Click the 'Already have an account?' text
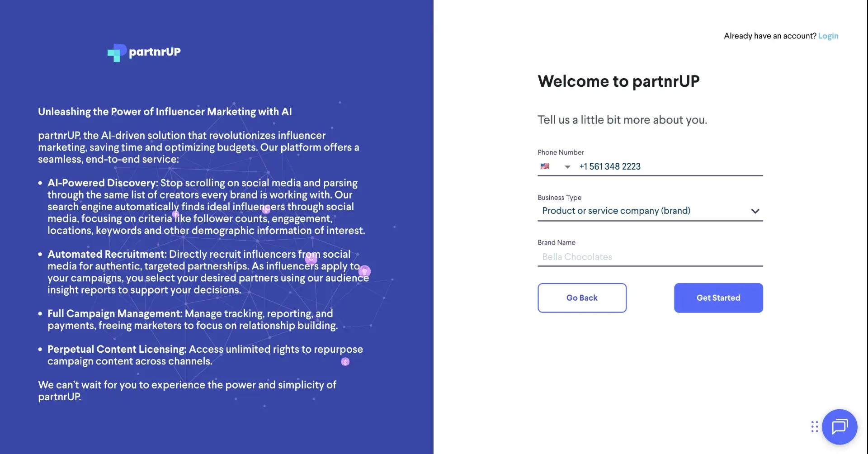Image resolution: width=868 pixels, height=454 pixels. [770, 36]
